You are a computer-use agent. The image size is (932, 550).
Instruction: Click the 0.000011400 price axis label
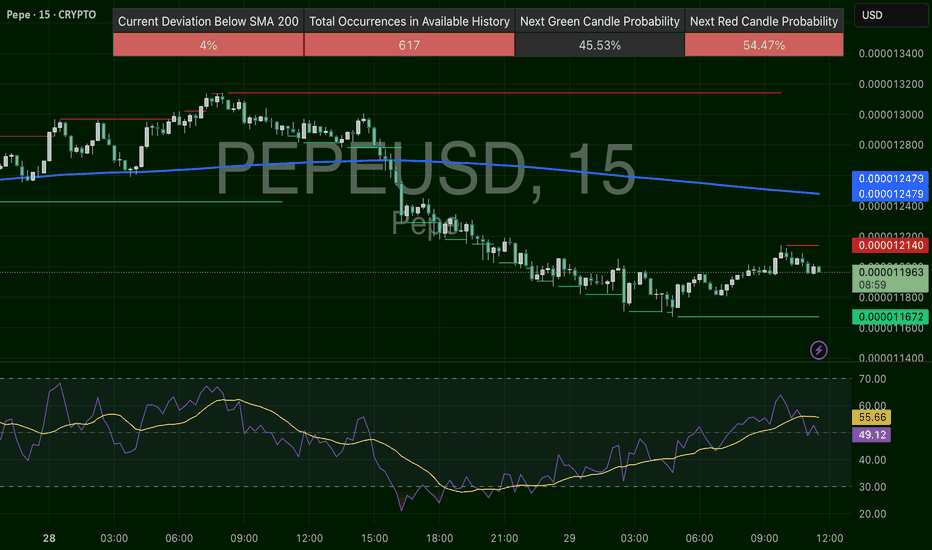tap(890, 358)
